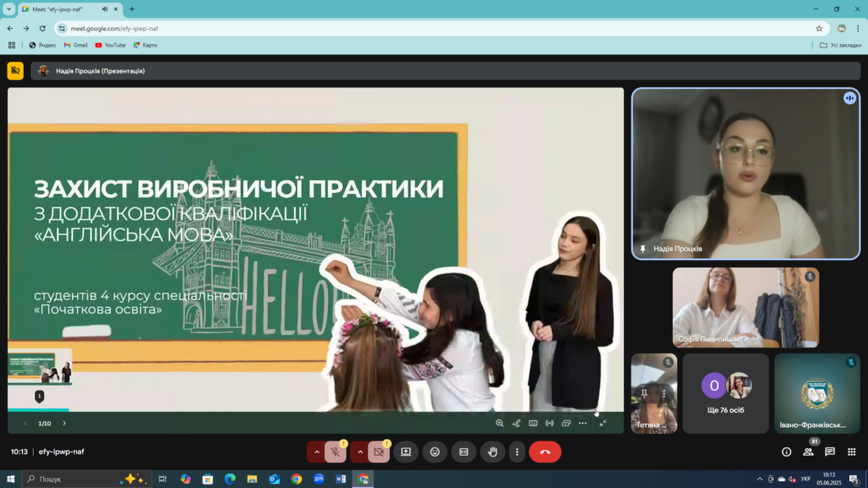Toggle the disabled camera button
This screenshot has height=488, width=868.
pos(379,452)
